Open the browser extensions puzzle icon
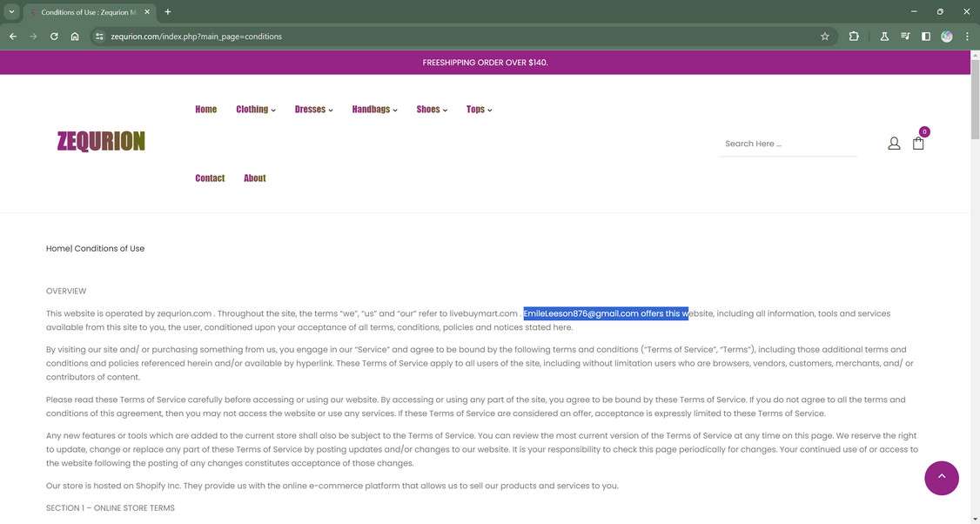The width and height of the screenshot is (980, 524). [x=852, y=36]
